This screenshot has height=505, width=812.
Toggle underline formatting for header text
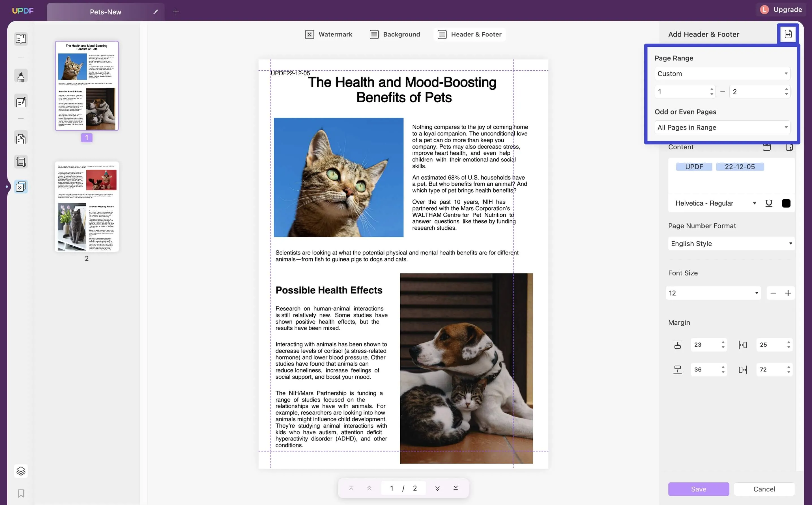coord(769,202)
